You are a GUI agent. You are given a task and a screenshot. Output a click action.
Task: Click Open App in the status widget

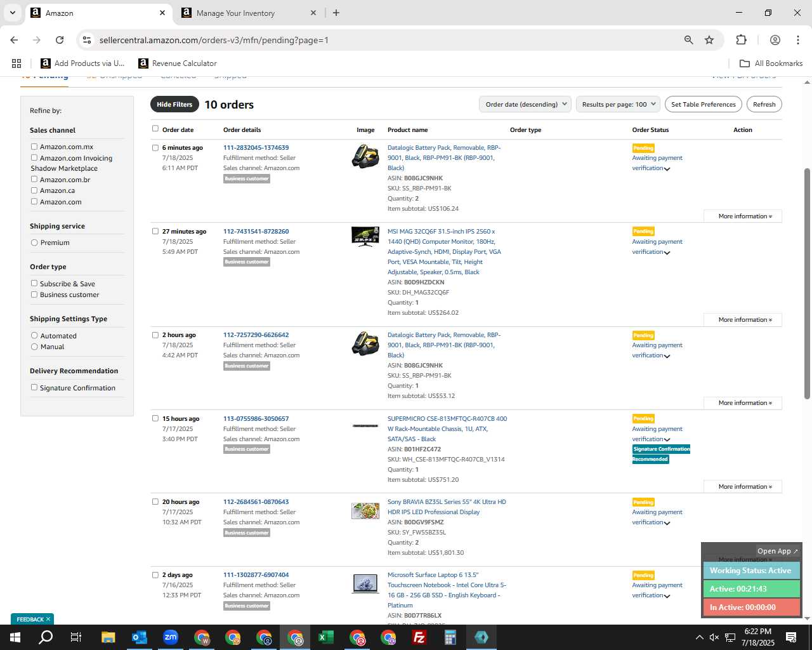coord(777,551)
